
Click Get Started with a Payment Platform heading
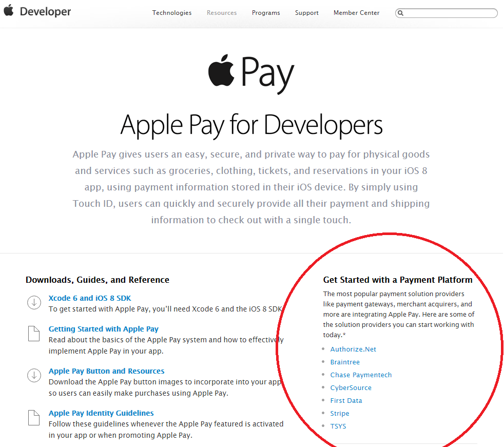click(398, 280)
